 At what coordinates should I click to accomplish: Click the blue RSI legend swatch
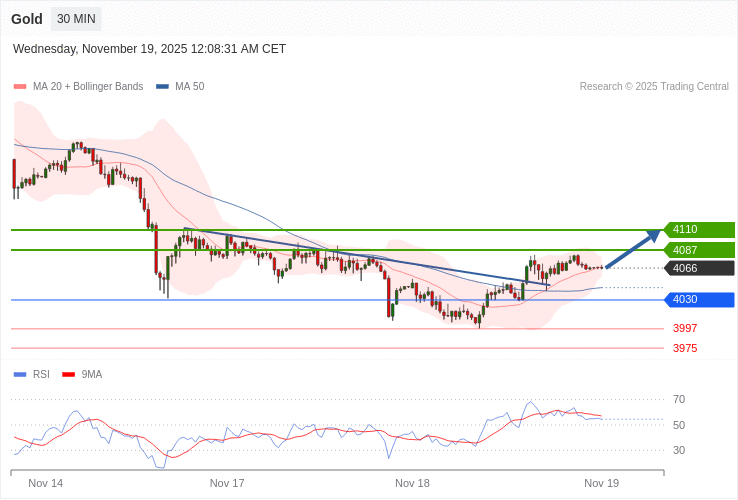pyautogui.click(x=19, y=375)
